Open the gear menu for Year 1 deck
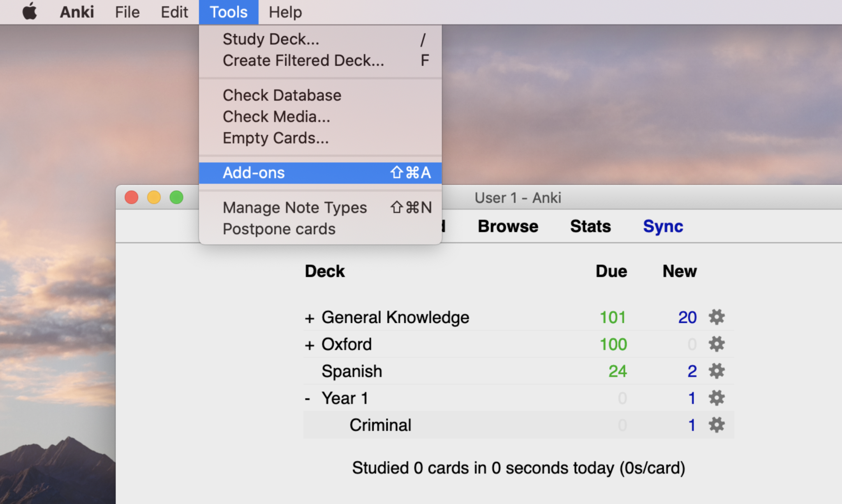 (717, 398)
